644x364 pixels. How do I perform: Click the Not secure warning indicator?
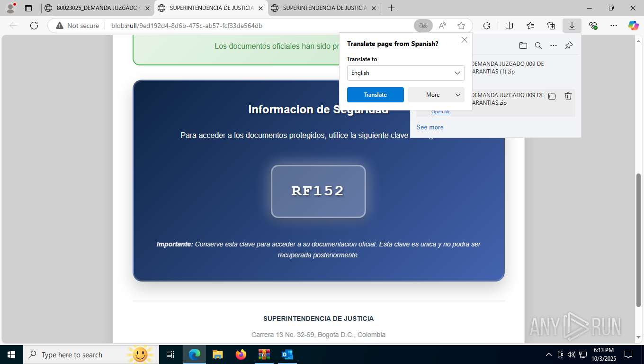click(x=78, y=26)
